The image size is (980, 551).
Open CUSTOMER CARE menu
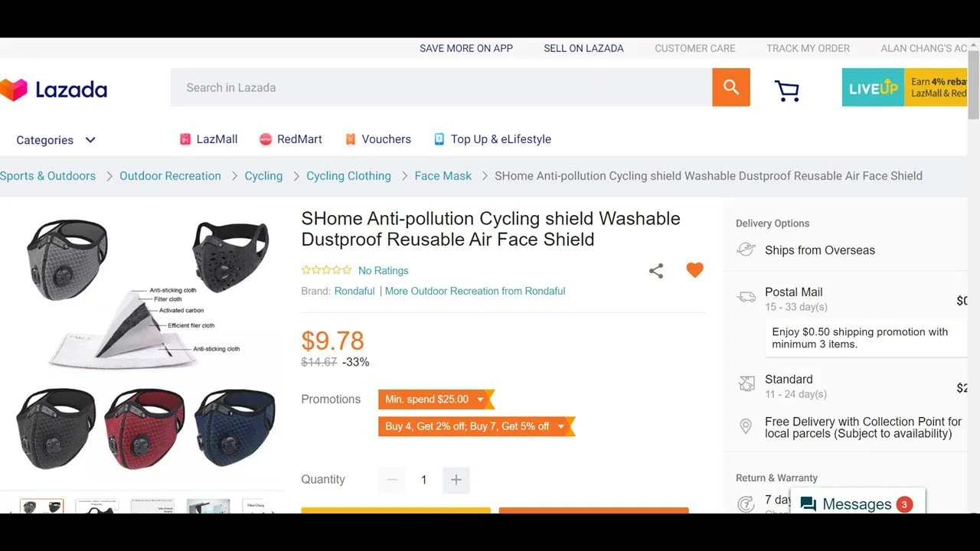point(695,48)
